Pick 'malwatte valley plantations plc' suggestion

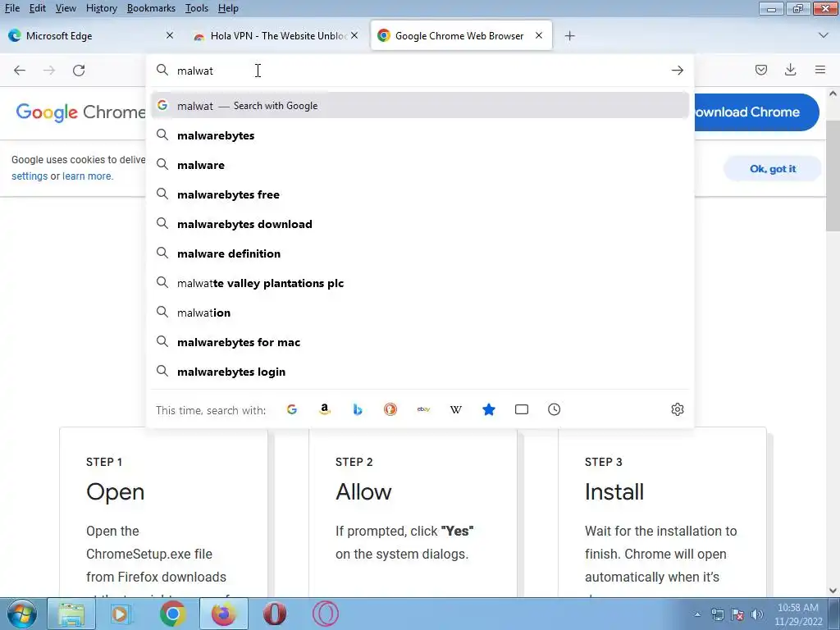tap(420, 283)
